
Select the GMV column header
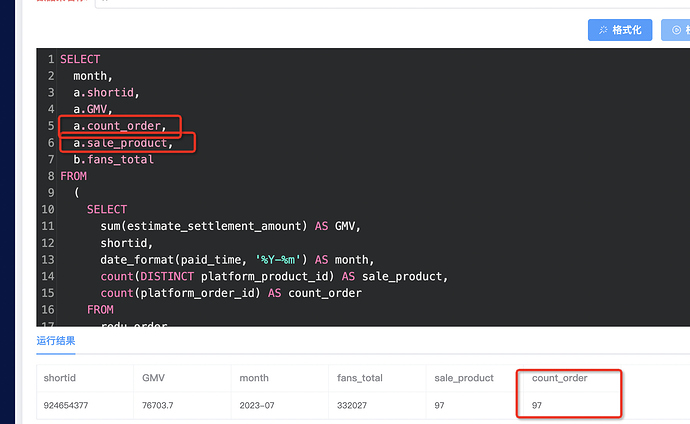click(153, 378)
